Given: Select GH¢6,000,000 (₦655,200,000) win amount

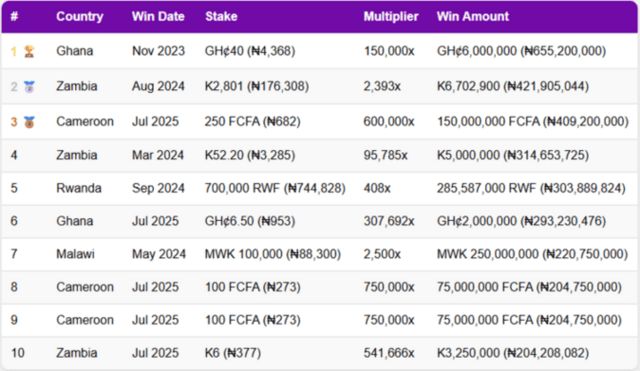Looking at the screenshot, I should (x=521, y=51).
